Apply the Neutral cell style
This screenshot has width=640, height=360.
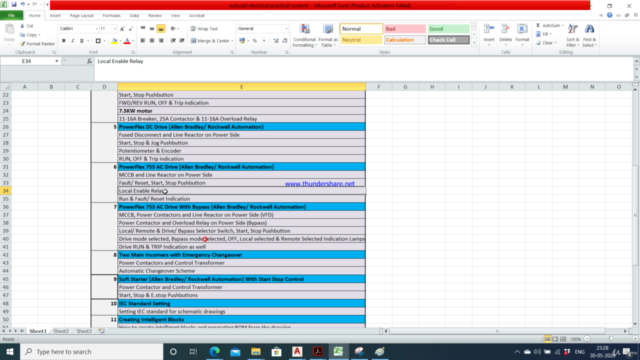(361, 40)
